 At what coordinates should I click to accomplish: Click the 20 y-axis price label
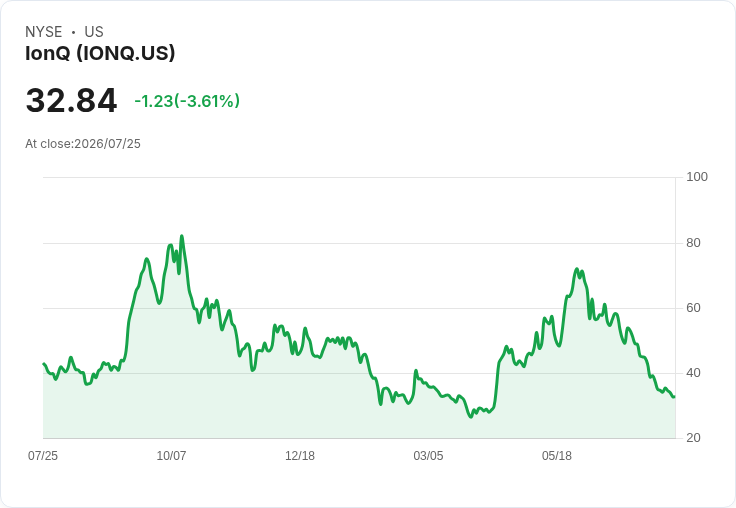coord(693,438)
